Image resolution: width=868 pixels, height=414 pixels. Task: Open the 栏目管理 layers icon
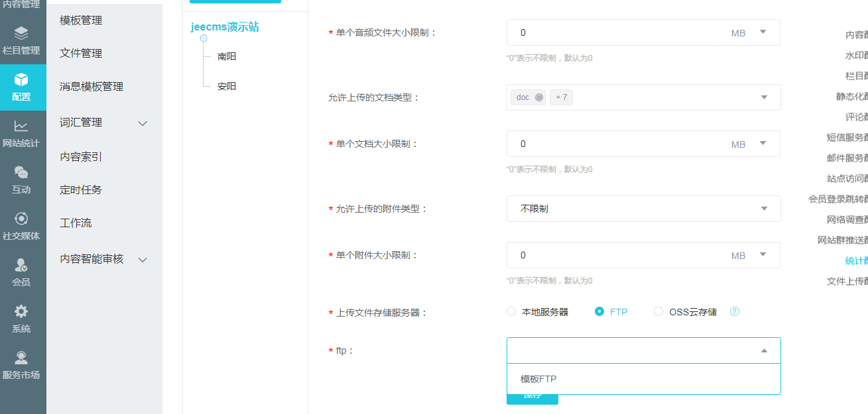(21, 33)
